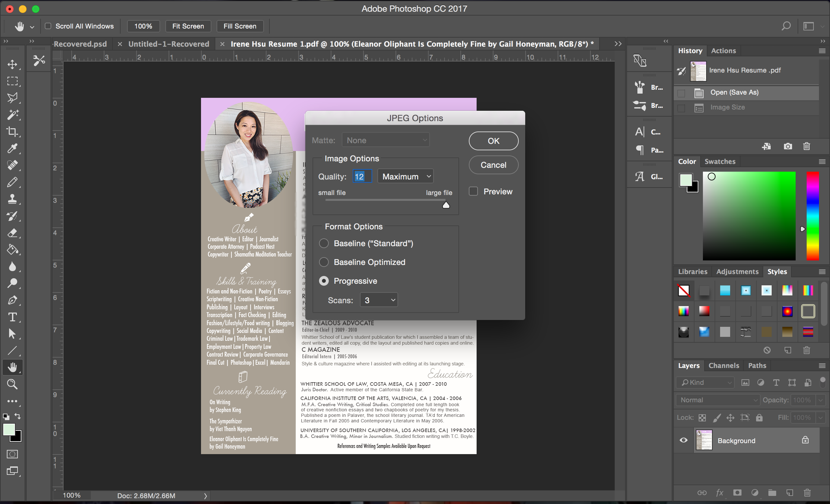Toggle history brush source for Image Size

click(681, 108)
